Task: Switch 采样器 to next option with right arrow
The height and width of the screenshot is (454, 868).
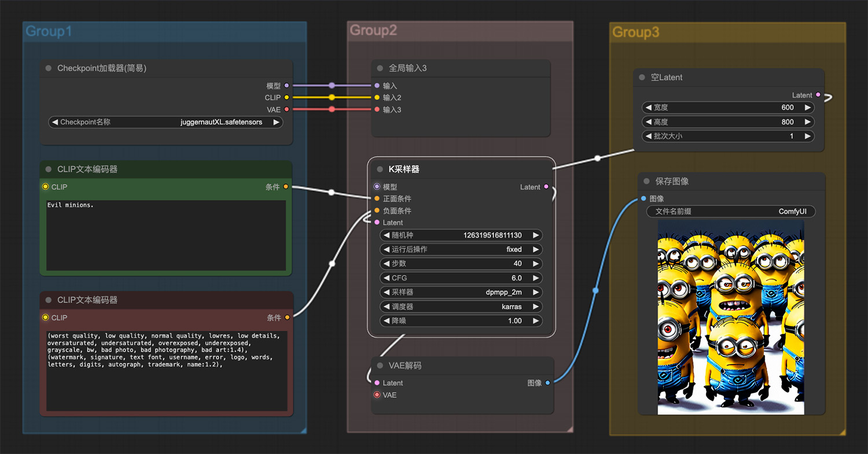Action: 536,292
